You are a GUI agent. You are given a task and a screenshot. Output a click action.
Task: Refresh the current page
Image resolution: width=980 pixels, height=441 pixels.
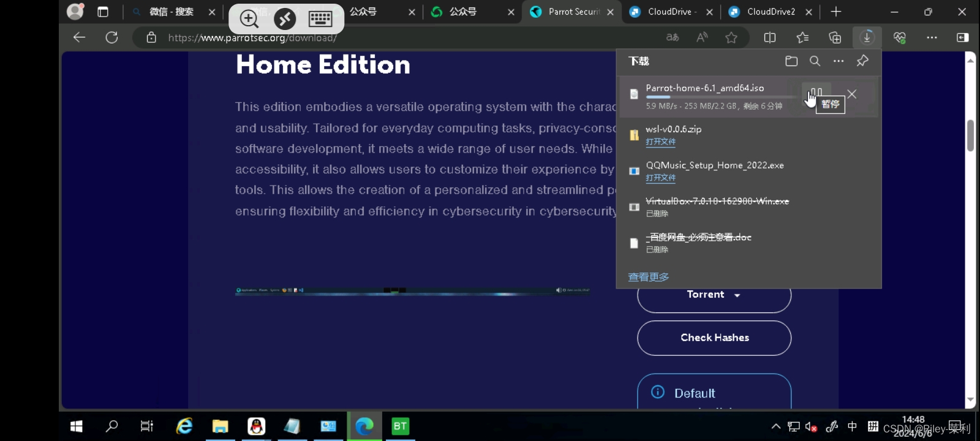pos(111,37)
